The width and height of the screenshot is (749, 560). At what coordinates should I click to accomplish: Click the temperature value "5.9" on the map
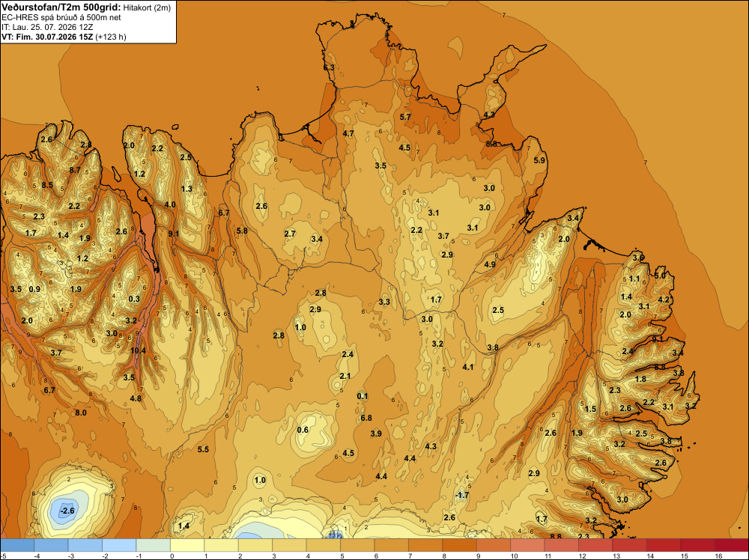pyautogui.click(x=539, y=160)
